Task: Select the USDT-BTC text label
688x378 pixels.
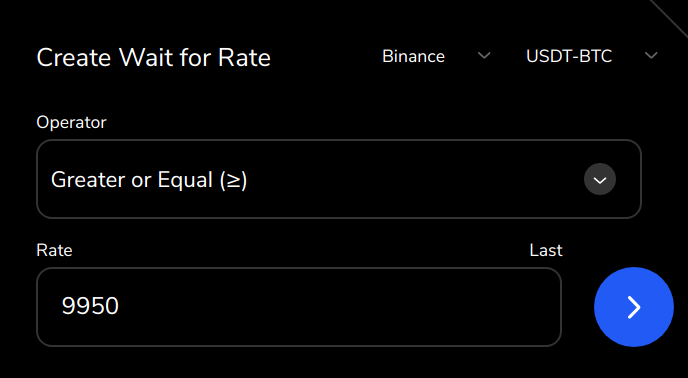Action: click(569, 56)
